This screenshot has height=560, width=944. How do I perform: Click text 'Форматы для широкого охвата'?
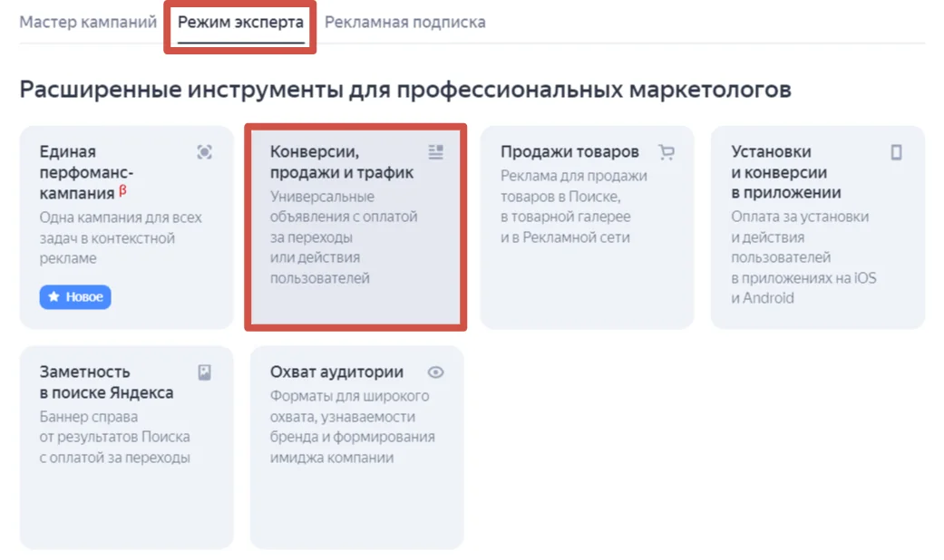click(350, 406)
